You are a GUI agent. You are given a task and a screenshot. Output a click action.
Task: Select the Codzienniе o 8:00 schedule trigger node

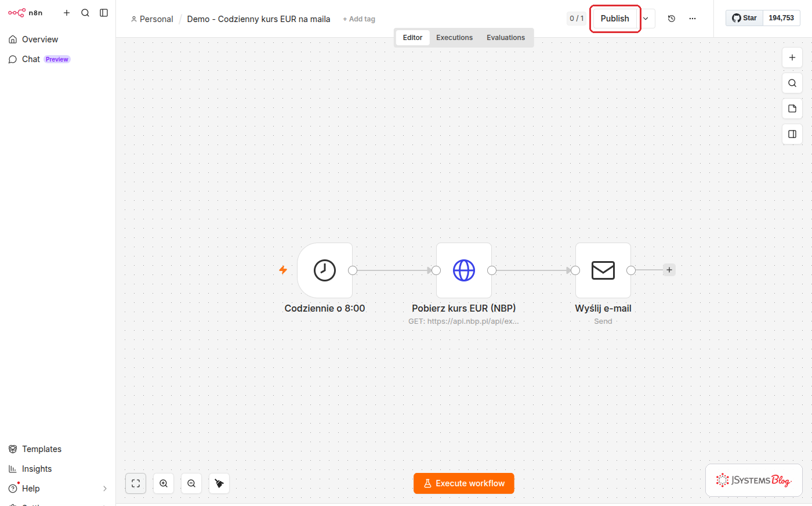pyautogui.click(x=325, y=270)
